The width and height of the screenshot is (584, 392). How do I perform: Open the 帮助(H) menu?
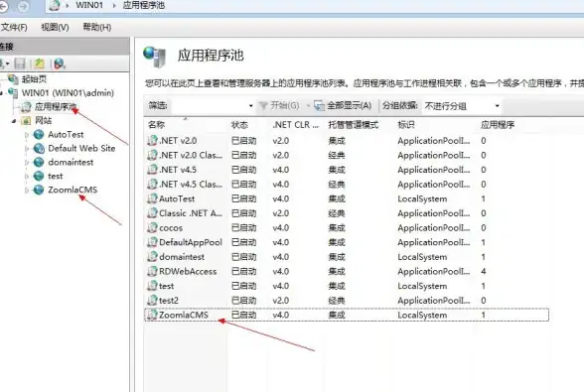point(97,27)
